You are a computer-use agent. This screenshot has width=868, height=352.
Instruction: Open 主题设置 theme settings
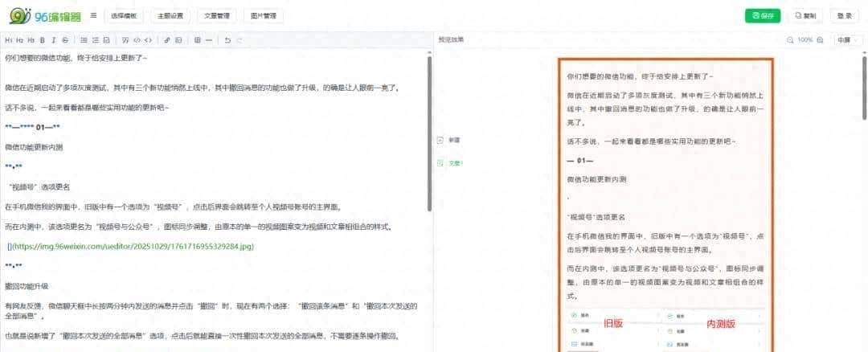point(170,16)
